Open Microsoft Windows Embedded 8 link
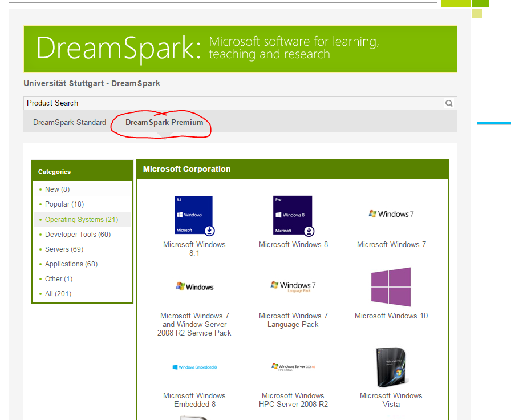The image size is (511, 420). pos(194,400)
